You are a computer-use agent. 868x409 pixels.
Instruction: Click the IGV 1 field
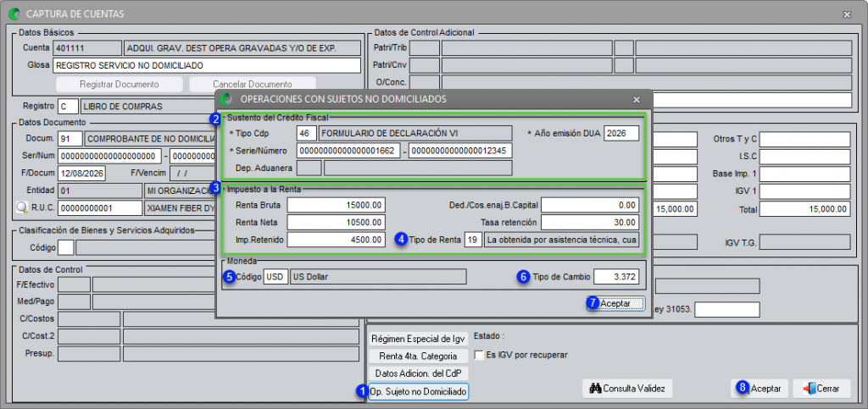point(805,191)
